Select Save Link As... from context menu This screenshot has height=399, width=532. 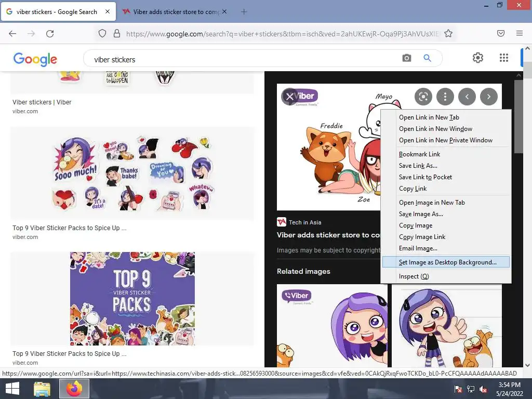tap(446, 166)
